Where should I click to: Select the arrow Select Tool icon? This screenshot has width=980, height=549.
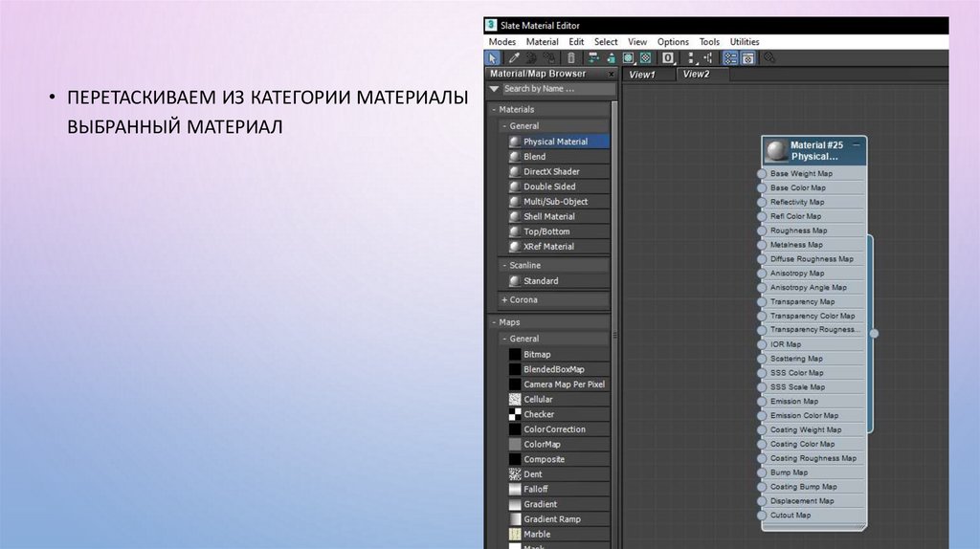[493, 58]
